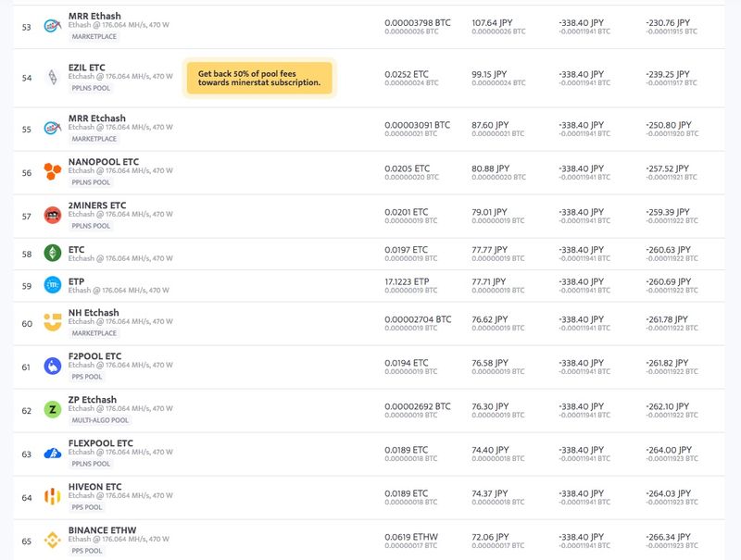Click the MRR Ethash rocket icon
741x560 pixels.
tap(52, 27)
